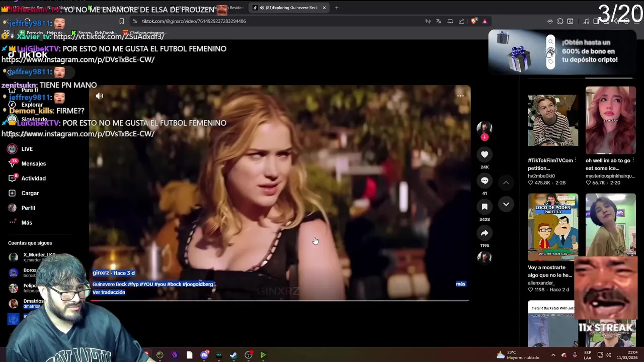Share the video with the arrow icon

[x=485, y=233]
